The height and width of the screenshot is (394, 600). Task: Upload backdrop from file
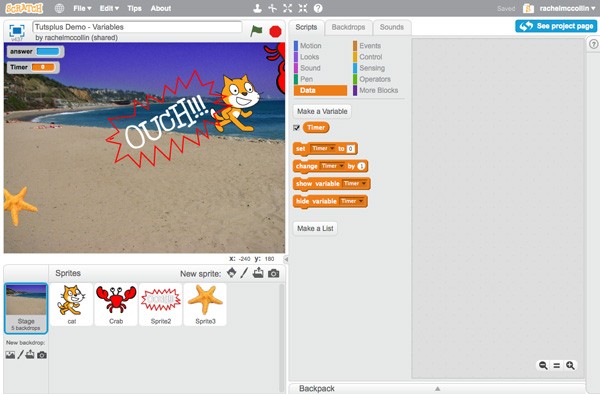(30, 354)
